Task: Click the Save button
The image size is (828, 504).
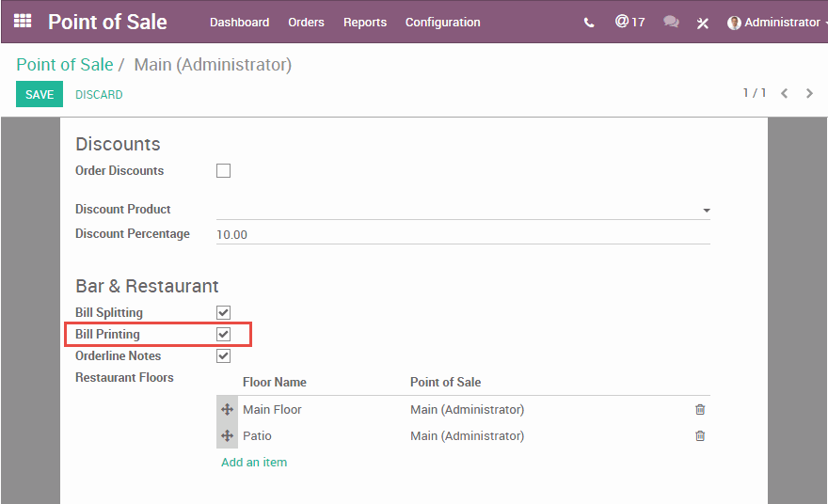Action: point(40,95)
